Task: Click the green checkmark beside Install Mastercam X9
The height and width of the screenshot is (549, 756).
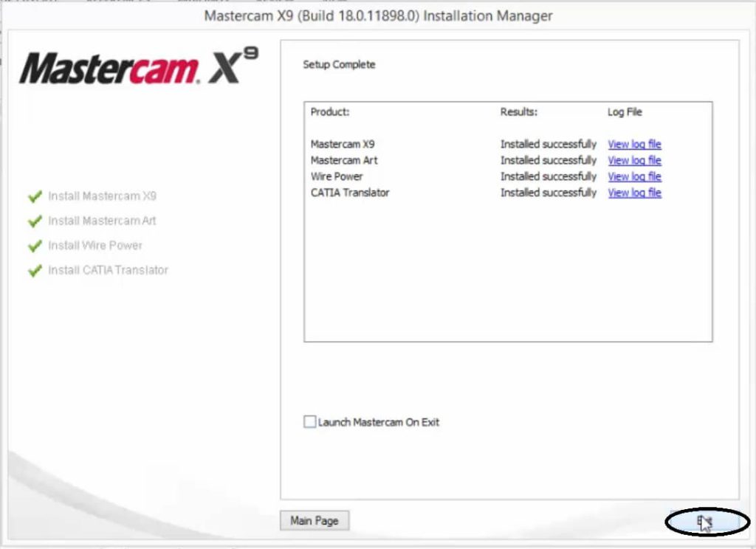Action: (34, 196)
